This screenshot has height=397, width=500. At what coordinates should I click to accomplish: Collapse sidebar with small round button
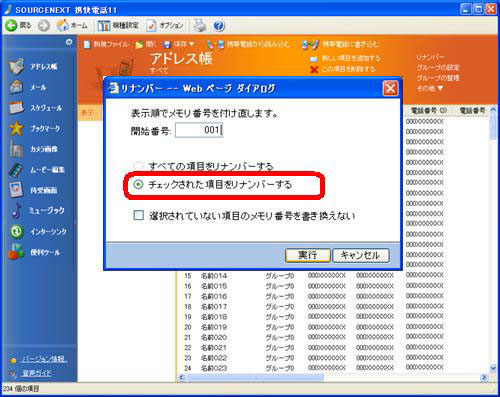(69, 42)
